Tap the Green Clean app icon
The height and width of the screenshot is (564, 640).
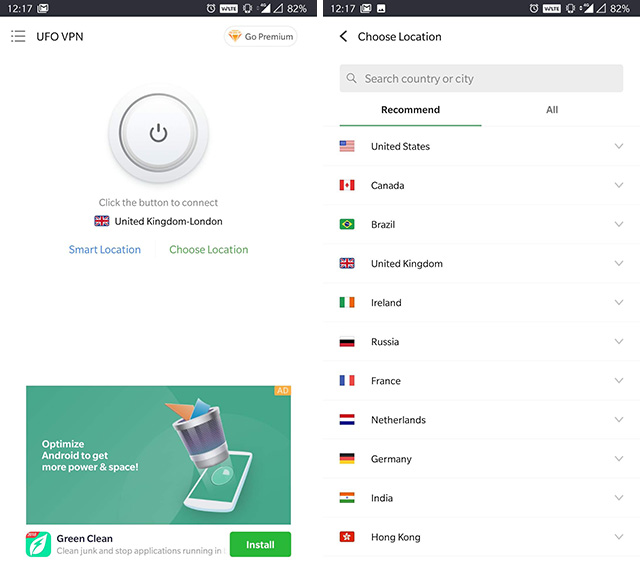coord(38,544)
